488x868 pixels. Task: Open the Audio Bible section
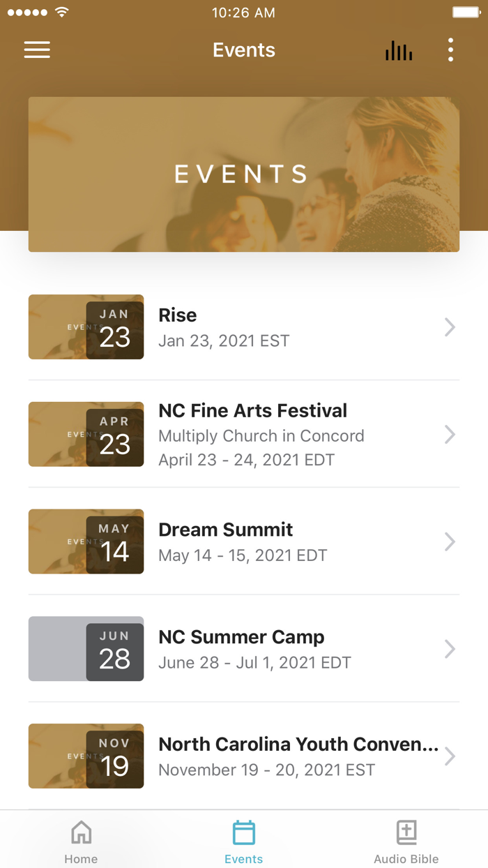tap(406, 839)
